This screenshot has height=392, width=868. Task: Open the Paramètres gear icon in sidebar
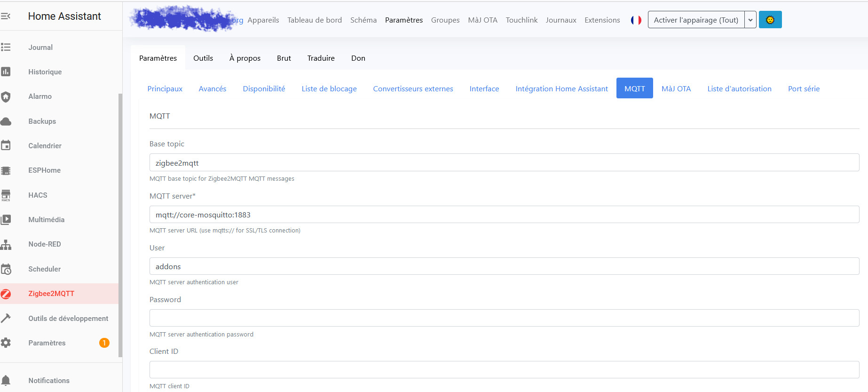coord(6,343)
